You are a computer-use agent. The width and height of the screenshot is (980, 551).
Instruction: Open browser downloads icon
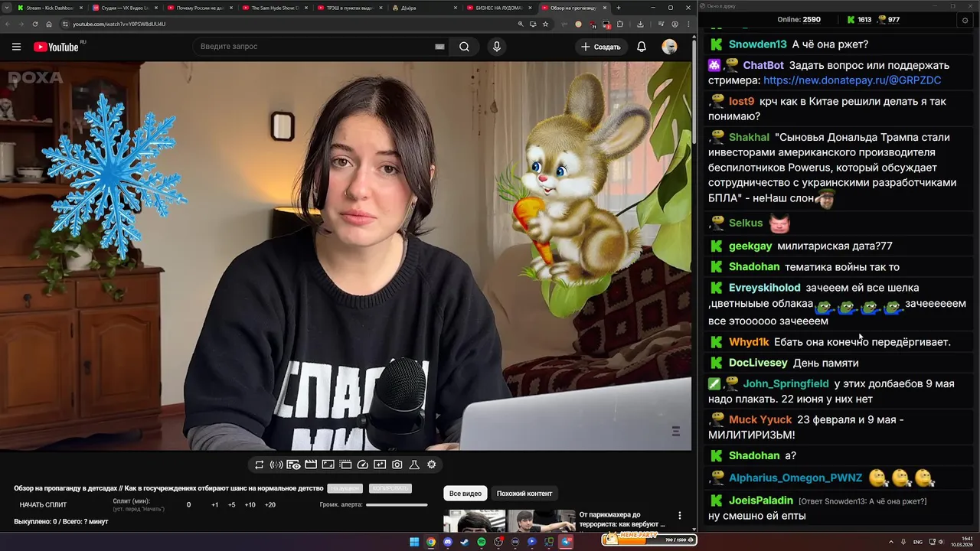pos(640,24)
